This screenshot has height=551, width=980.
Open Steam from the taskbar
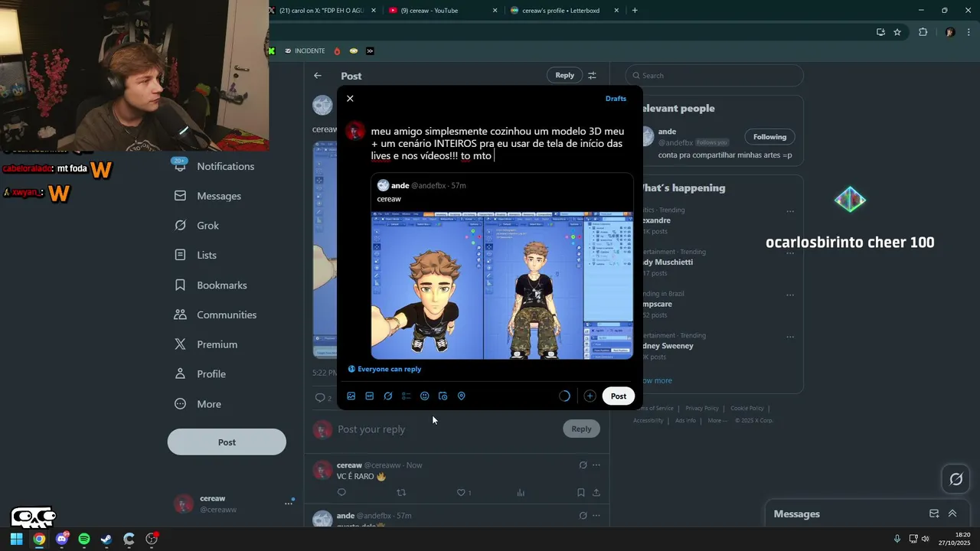point(106,539)
